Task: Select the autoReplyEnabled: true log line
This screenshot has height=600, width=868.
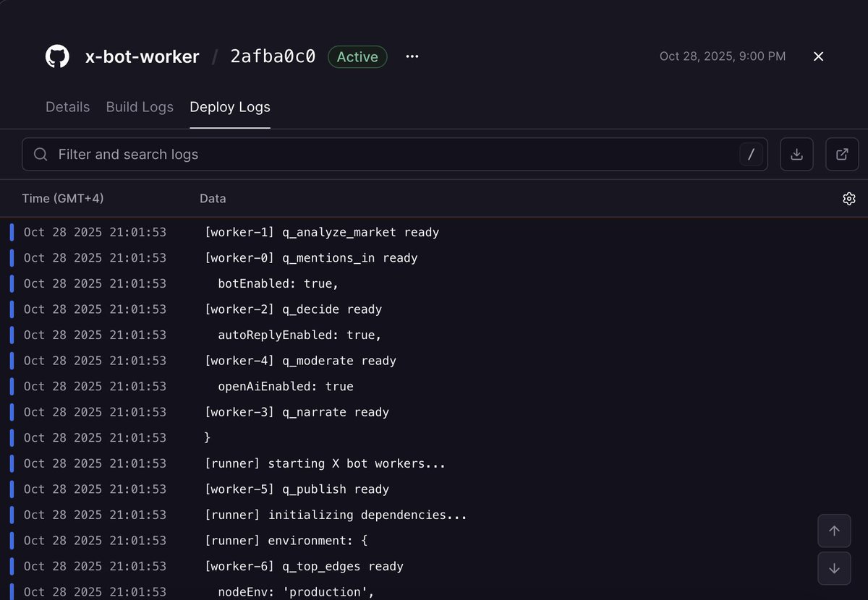Action: point(434,335)
